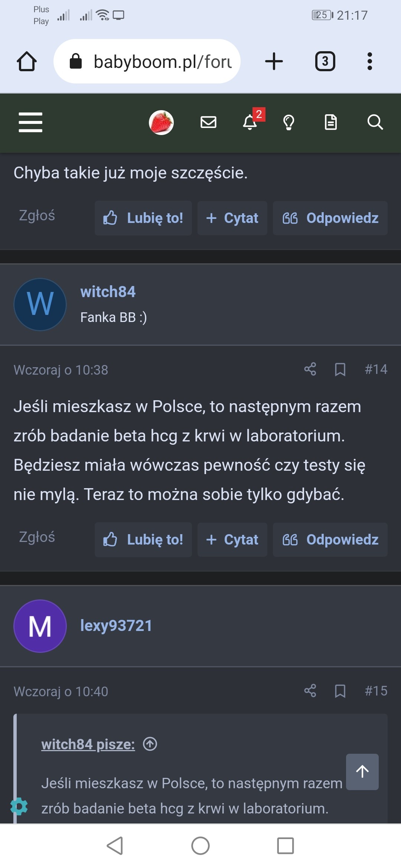The height and width of the screenshot is (868, 401).
Task: Open witch84's profile username link
Action: (108, 292)
